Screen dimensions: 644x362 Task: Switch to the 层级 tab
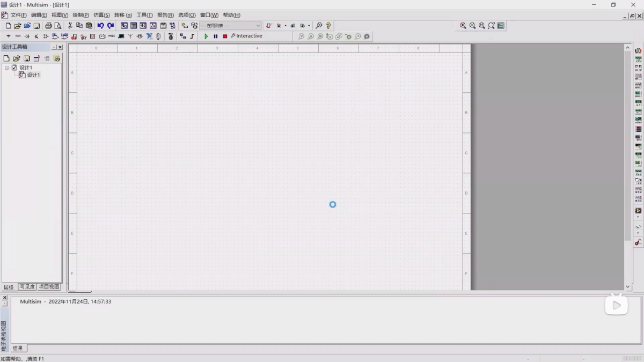[9, 287]
